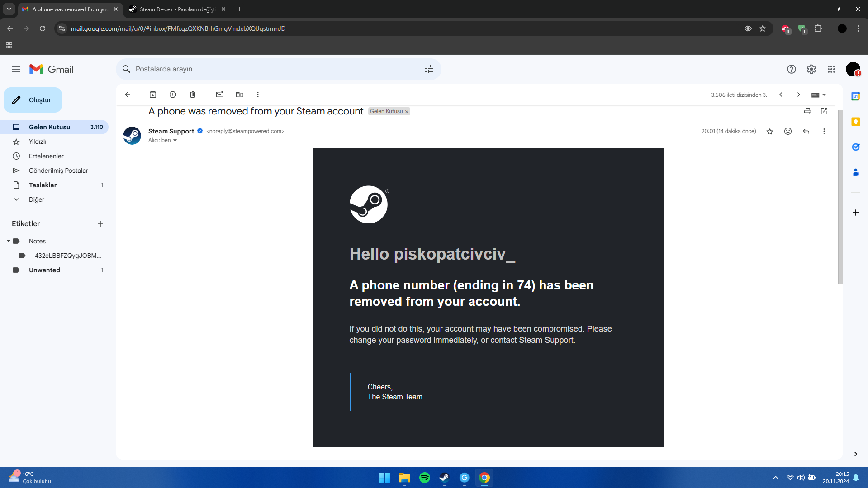Open the Chrome extensions puzzle menu
This screenshot has width=868, height=488.
[x=818, y=28]
